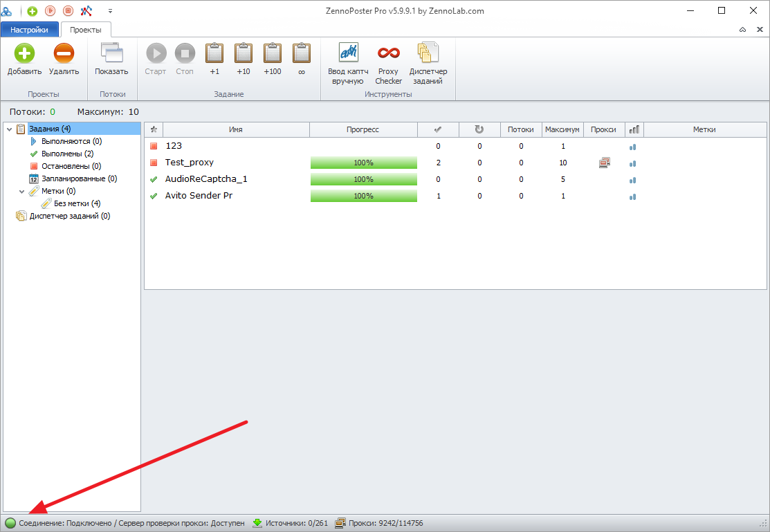Click the priority icon in Avito Sender row
The height and width of the screenshot is (532, 770).
click(632, 197)
